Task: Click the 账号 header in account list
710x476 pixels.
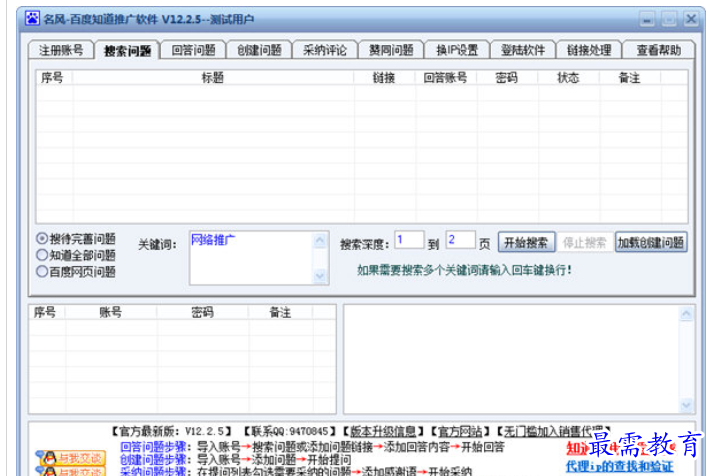Action: click(x=111, y=312)
